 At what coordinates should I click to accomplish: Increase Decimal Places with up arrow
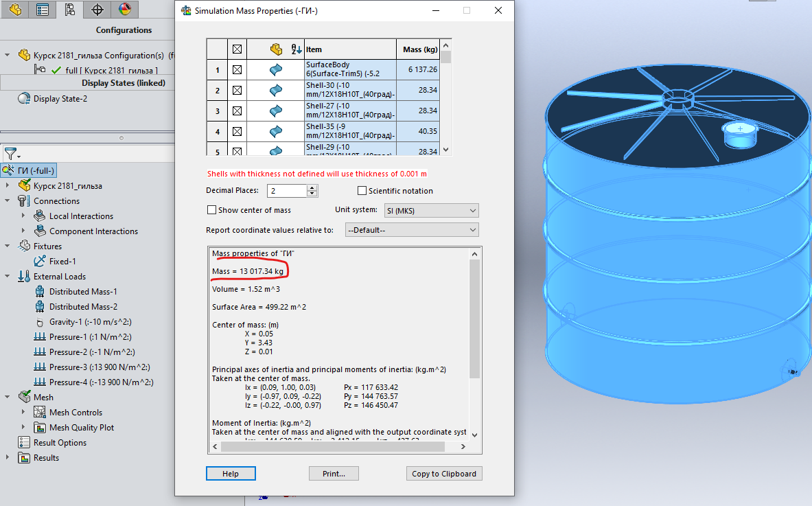312,188
